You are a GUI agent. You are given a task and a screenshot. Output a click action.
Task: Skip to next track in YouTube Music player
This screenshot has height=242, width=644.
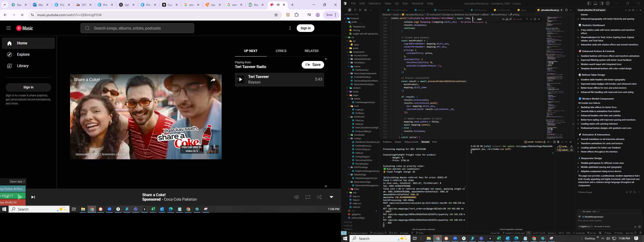click(33, 197)
